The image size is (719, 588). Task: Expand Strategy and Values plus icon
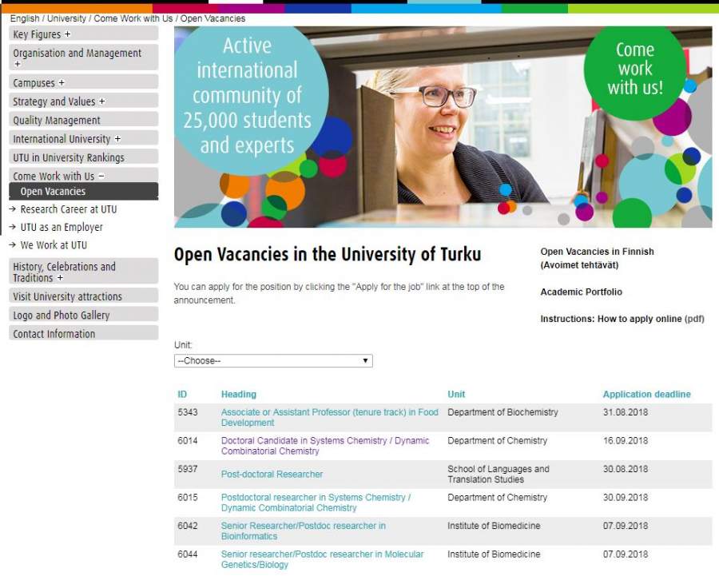pos(101,102)
